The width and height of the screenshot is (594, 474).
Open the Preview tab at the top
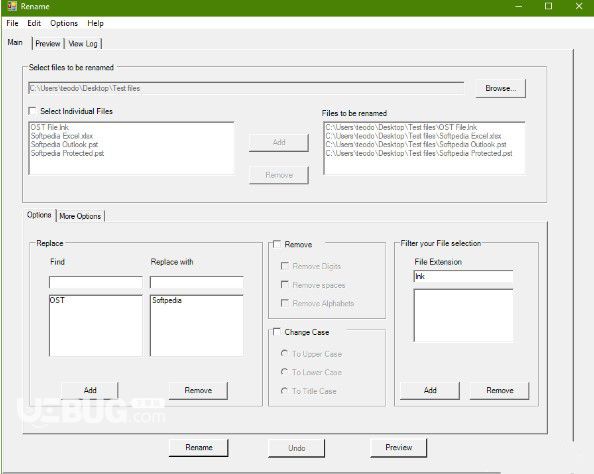click(x=48, y=44)
